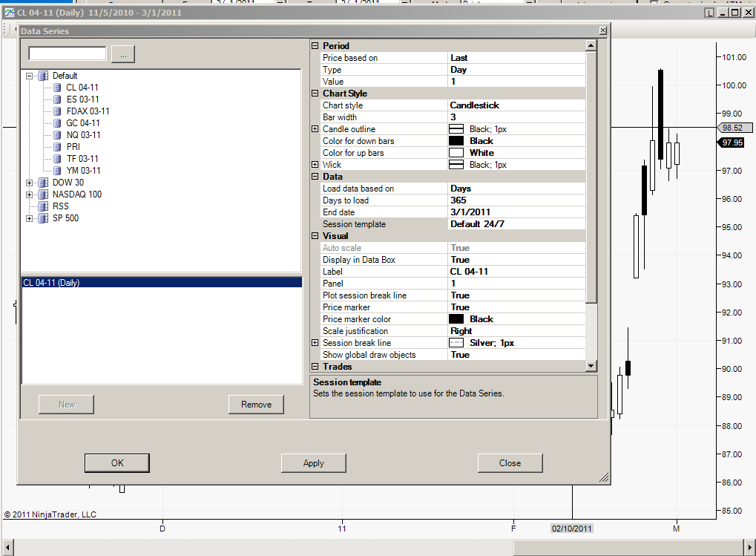The width and height of the screenshot is (756, 556).
Task: Collapse the Chart Style property section
Action: click(x=315, y=93)
